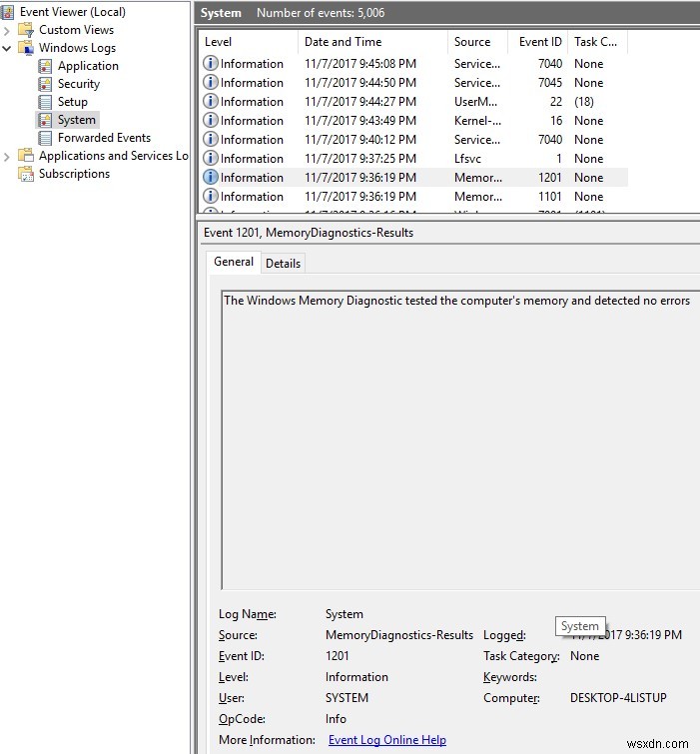This screenshot has width=700, height=754.
Task: Click the Forwarded Events log icon
Action: (45, 138)
